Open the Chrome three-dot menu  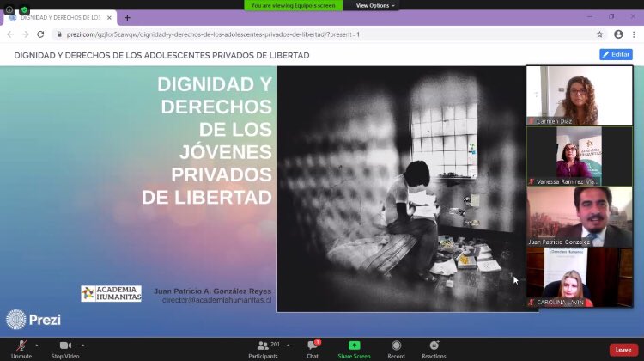point(634,34)
